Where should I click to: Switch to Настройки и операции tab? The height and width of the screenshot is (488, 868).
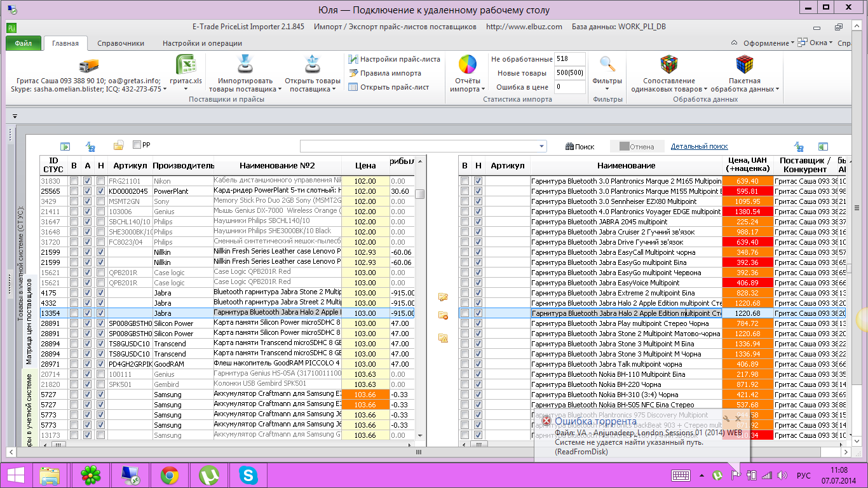click(202, 43)
